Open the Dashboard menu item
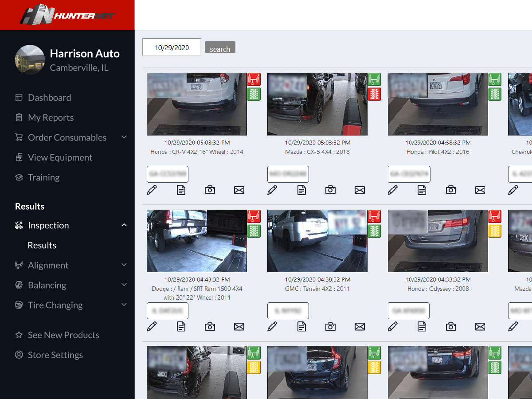Viewport: 532px width, 399px height. coord(49,98)
